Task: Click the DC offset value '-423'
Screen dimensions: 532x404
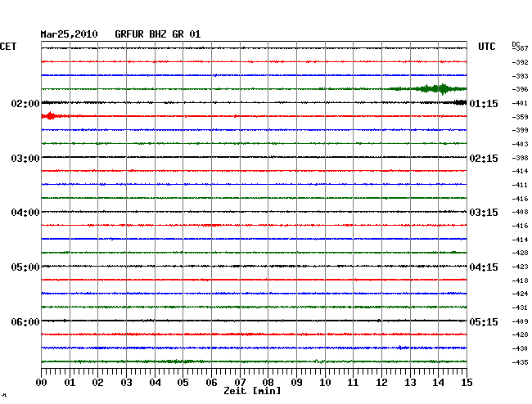Action: pyautogui.click(x=520, y=267)
